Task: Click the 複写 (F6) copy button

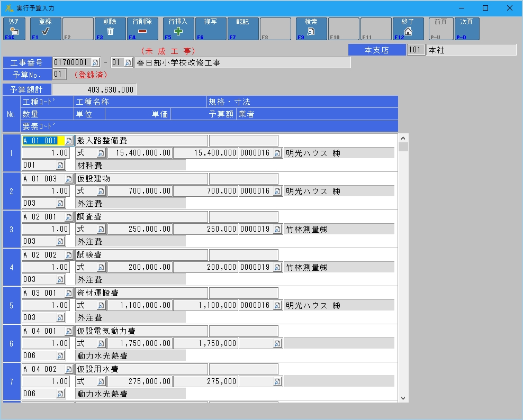Action: pyautogui.click(x=211, y=29)
